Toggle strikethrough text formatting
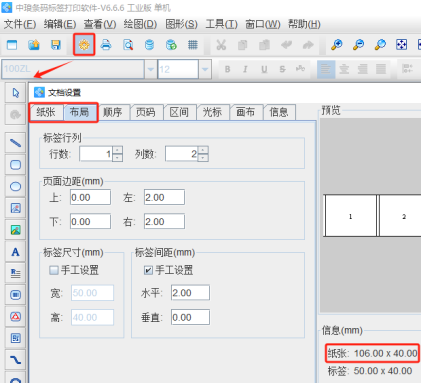The width and height of the screenshot is (421, 384). (283, 69)
